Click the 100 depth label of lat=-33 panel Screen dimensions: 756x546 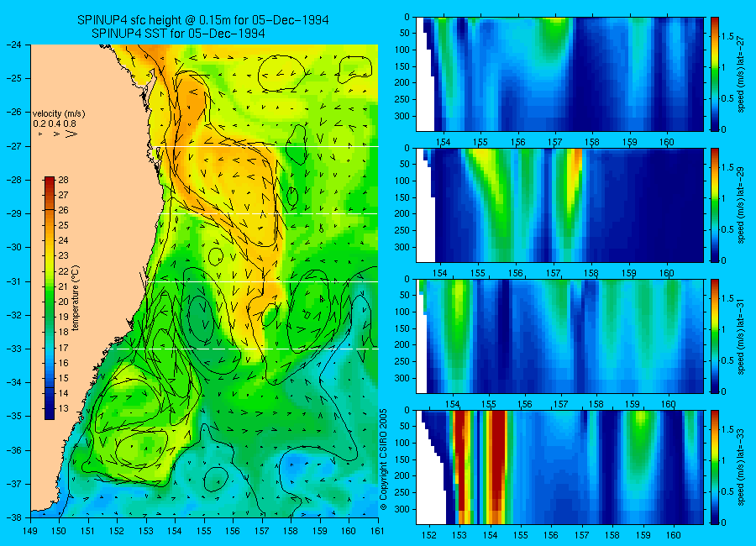click(x=402, y=443)
